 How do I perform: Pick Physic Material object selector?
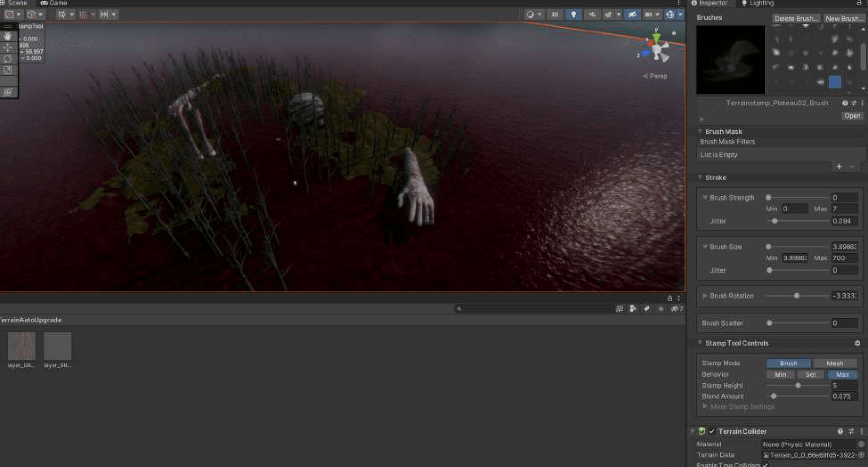(x=861, y=444)
